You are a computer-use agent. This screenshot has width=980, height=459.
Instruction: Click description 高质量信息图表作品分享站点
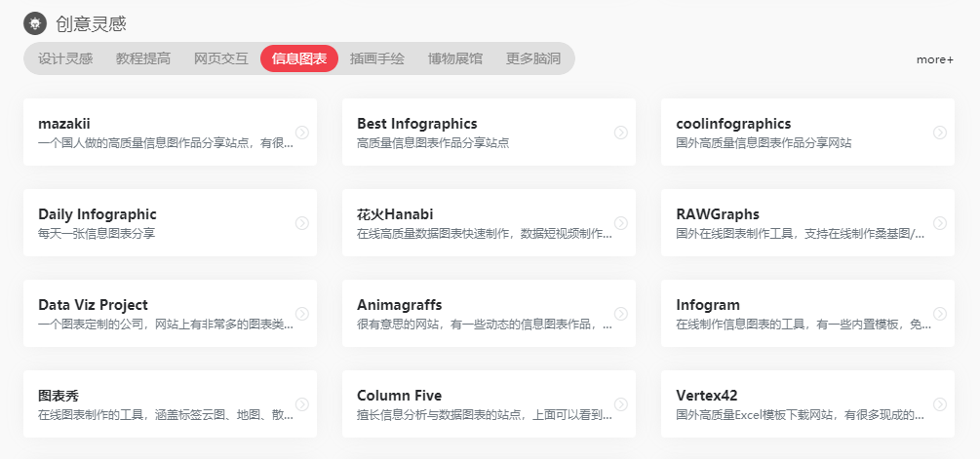pyautogui.click(x=433, y=143)
